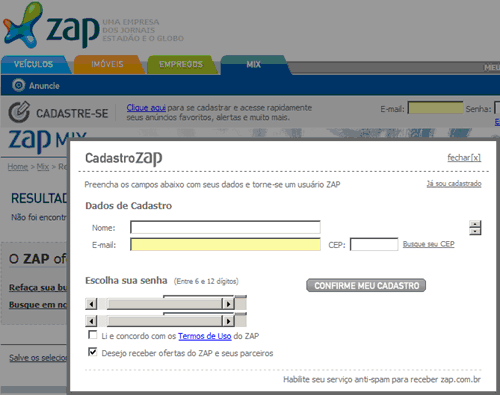Click the Anuncie menu item

click(44, 86)
